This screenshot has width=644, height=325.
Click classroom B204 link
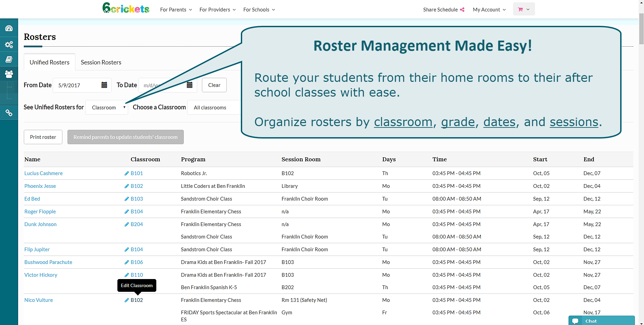click(137, 224)
